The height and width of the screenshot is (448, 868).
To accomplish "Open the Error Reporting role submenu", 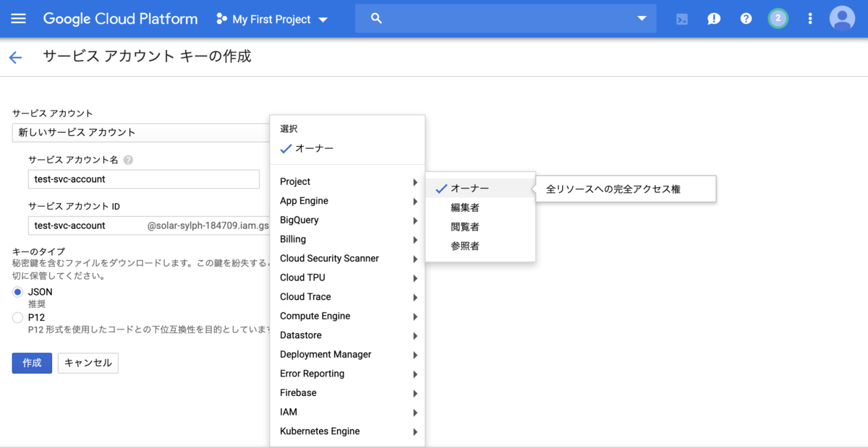I will pyautogui.click(x=347, y=374).
